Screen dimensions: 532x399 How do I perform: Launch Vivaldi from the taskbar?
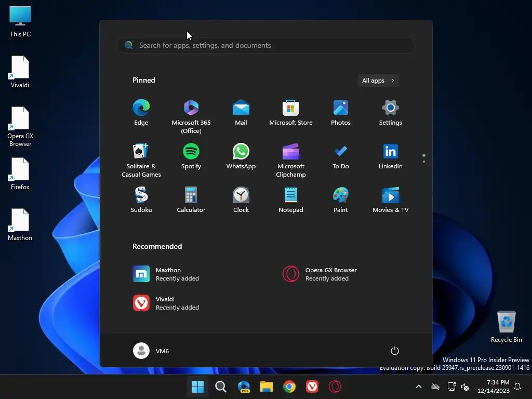[312, 387]
